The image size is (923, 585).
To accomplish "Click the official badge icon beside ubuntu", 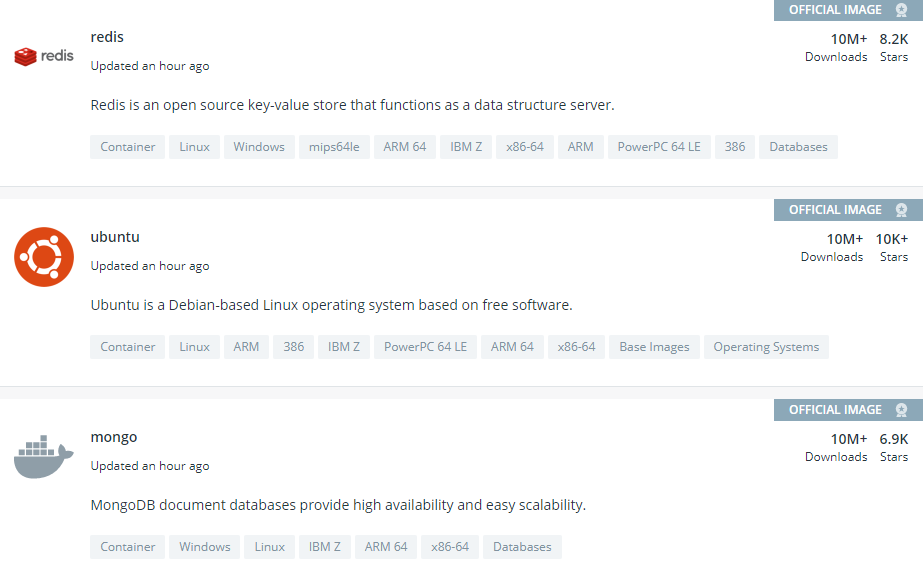I will click(903, 210).
